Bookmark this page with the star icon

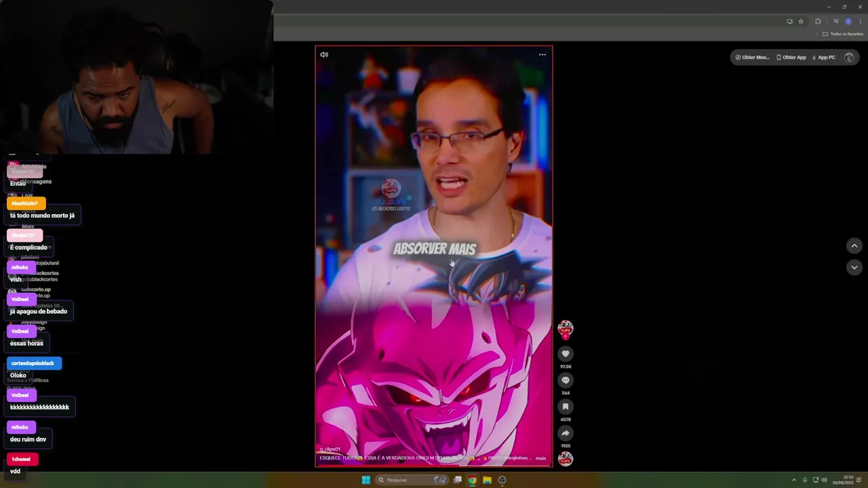[801, 22]
